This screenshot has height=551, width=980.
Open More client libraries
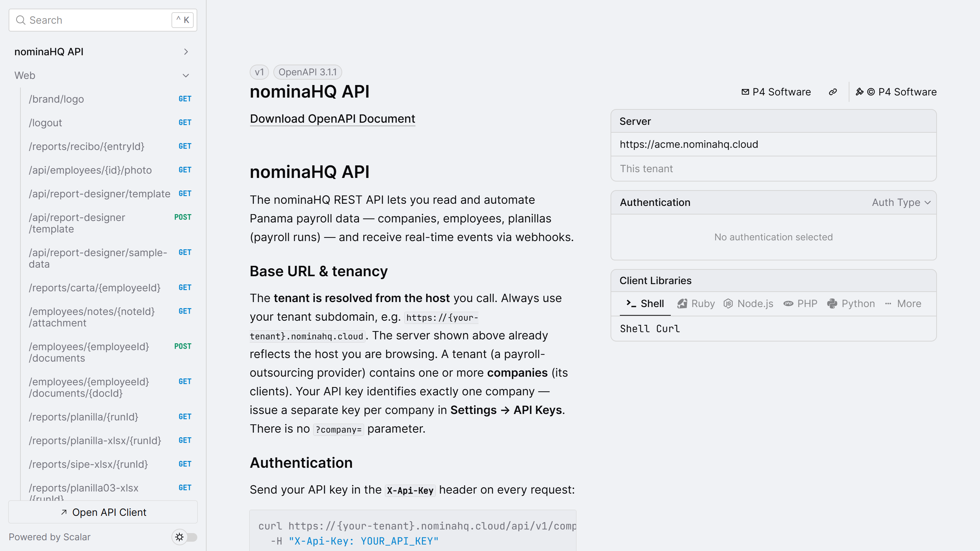(x=903, y=303)
